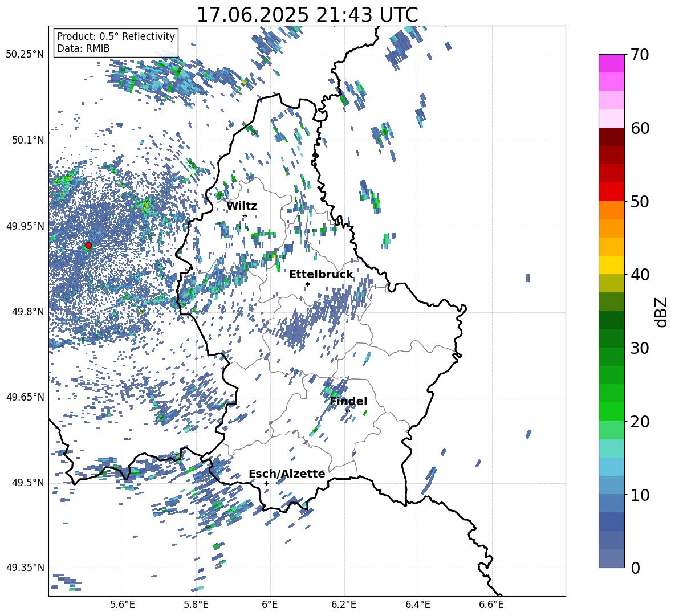Image resolution: width=675 pixels, height=616 pixels.
Task: Click the yellow segment at 40 dBZ
Action: [612, 265]
